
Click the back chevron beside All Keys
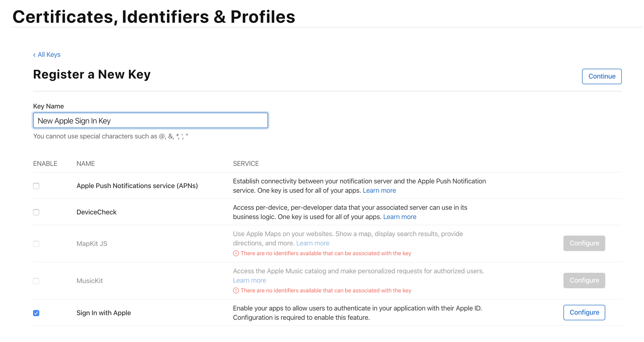tap(34, 55)
